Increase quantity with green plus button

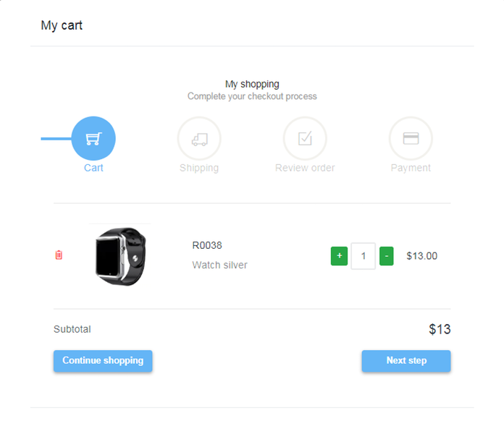339,256
